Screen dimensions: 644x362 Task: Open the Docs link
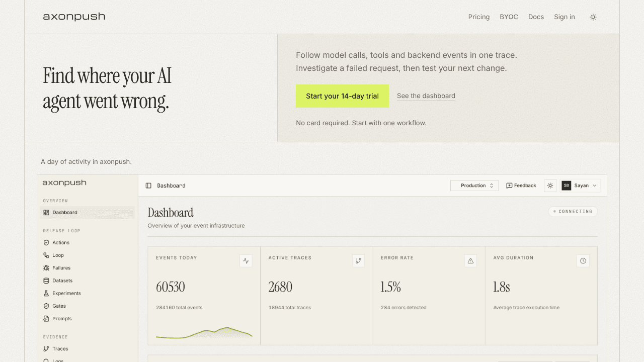[x=536, y=17]
